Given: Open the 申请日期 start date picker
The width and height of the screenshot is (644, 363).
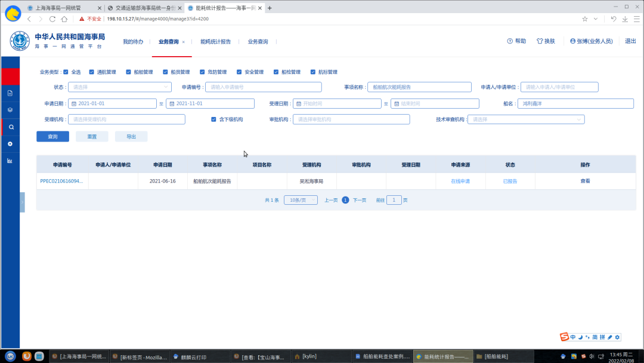Looking at the screenshot, I should pyautogui.click(x=112, y=104).
